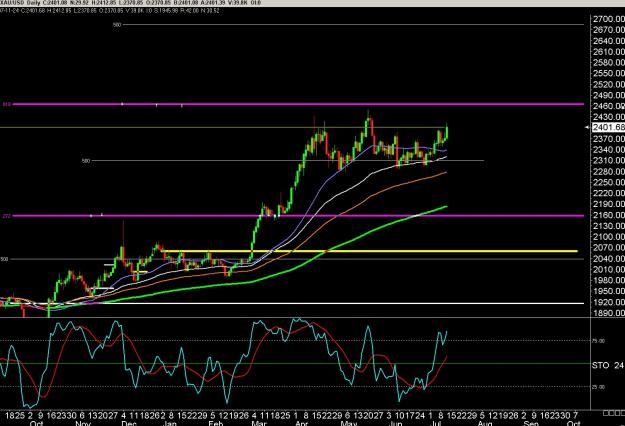Screen dimensions: 625x426
Task: Click the 75.00 stochastic level label
Action: pyautogui.click(x=598, y=341)
